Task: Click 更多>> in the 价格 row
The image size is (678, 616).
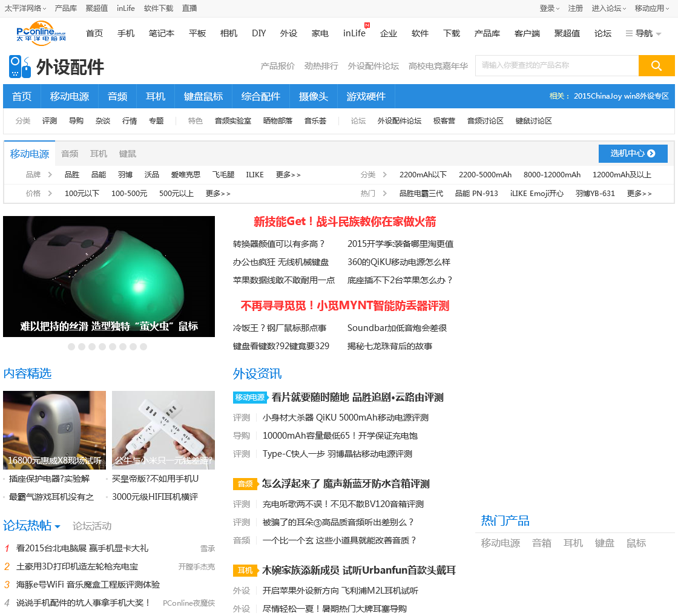Action: (218, 193)
